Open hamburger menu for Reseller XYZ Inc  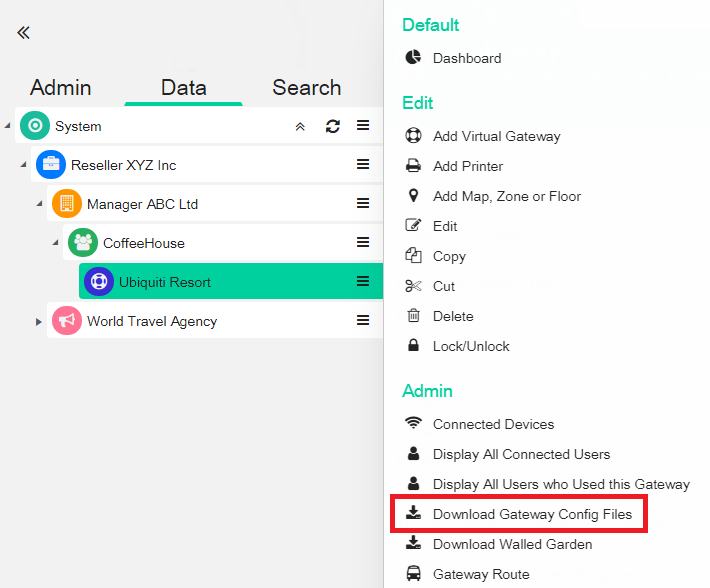tap(363, 165)
